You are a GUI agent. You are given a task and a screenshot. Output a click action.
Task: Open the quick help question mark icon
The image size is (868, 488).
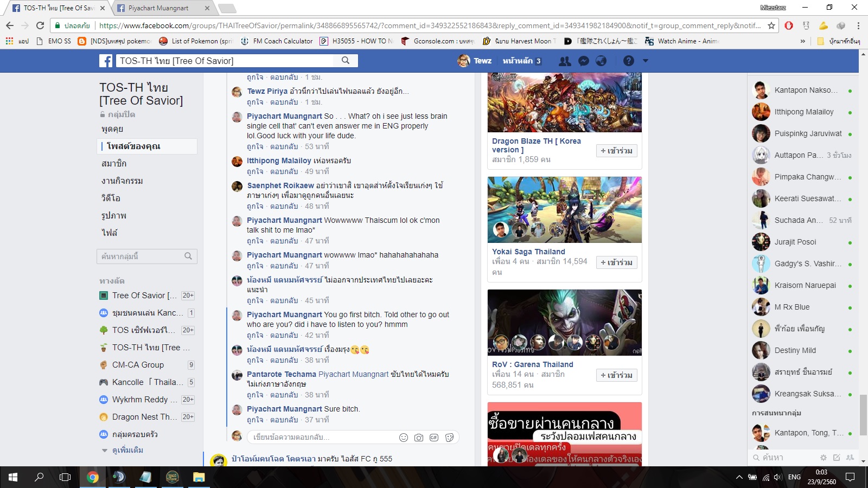click(x=629, y=61)
